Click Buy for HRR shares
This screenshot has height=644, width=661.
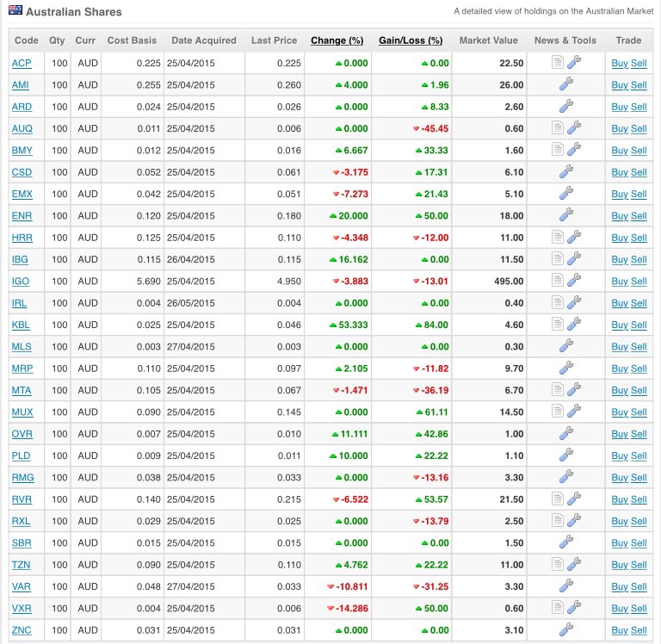[620, 238]
